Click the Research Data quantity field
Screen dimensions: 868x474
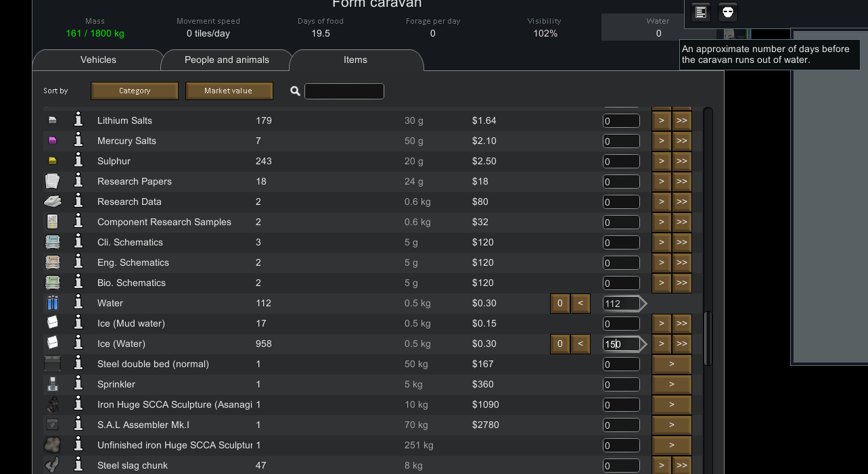(x=621, y=202)
